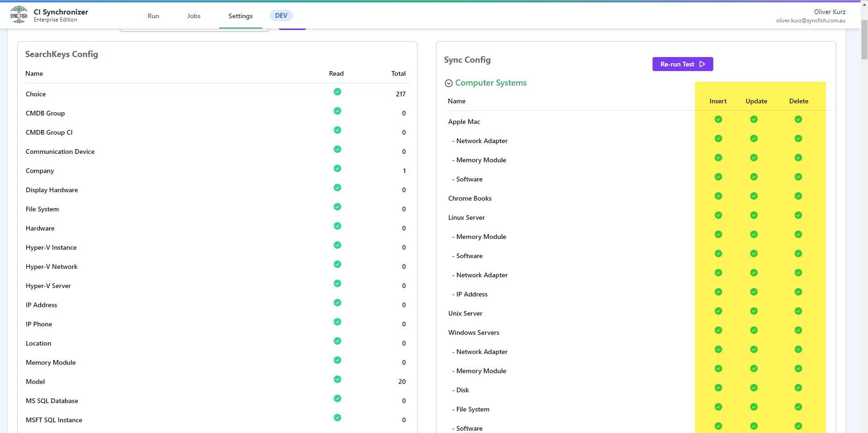
Task: Click the Unix Server Insert checkmark
Action: (x=718, y=311)
